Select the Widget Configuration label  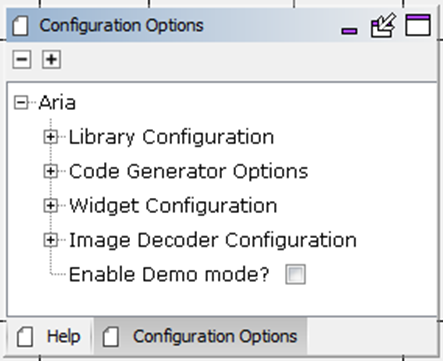pyautogui.click(x=173, y=206)
